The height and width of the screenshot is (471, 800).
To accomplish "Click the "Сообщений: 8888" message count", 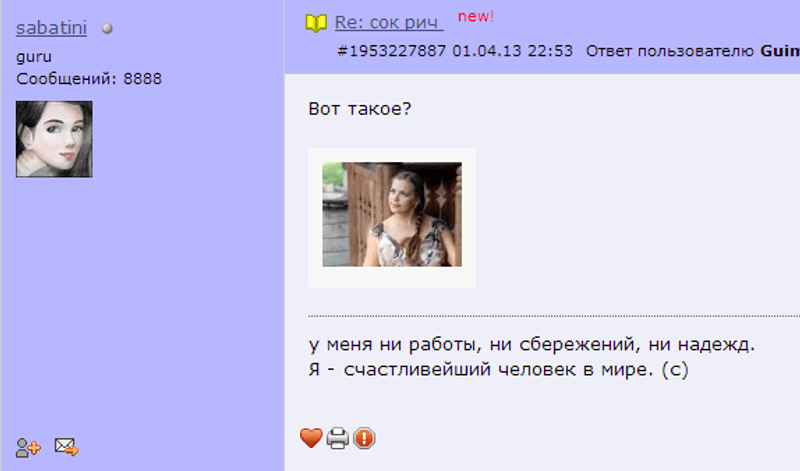I will [x=89, y=79].
